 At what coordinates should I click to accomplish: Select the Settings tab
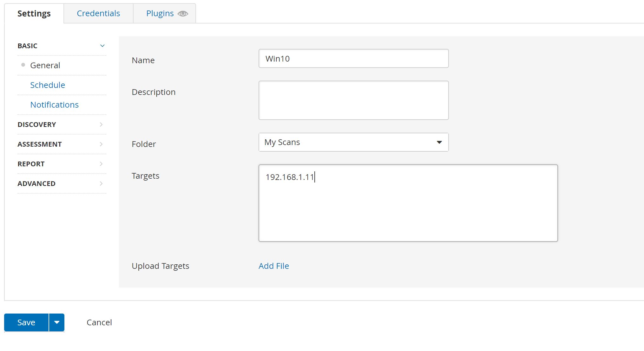34,13
